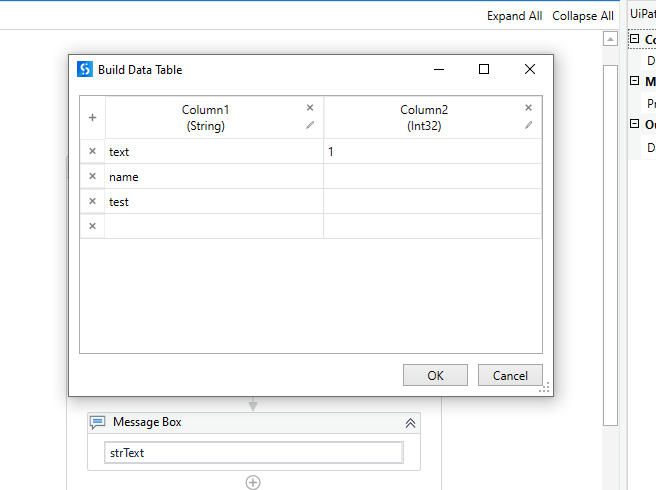656x490 pixels.
Task: Select the Column2 cell containing 1
Action: coord(432,151)
